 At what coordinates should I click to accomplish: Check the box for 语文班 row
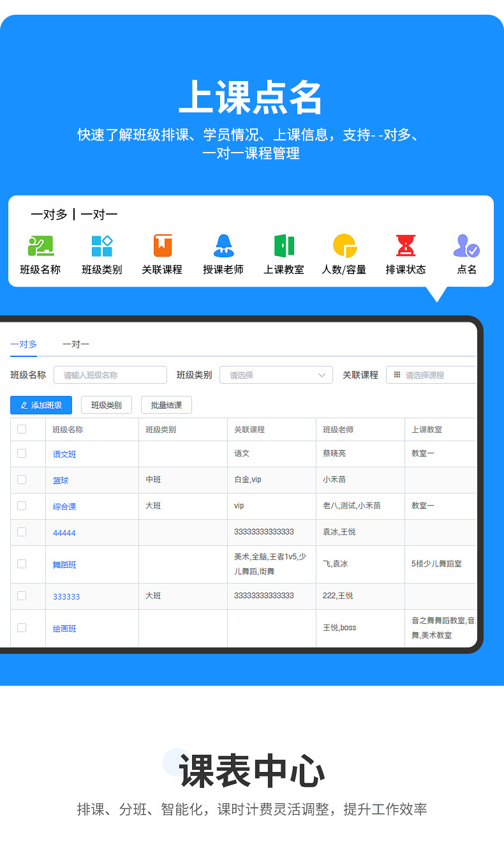pyautogui.click(x=22, y=453)
